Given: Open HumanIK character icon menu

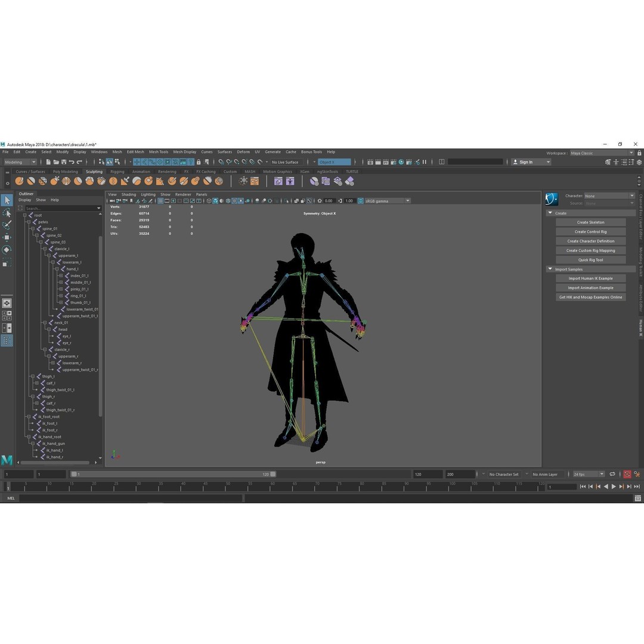Looking at the screenshot, I should point(552,199).
